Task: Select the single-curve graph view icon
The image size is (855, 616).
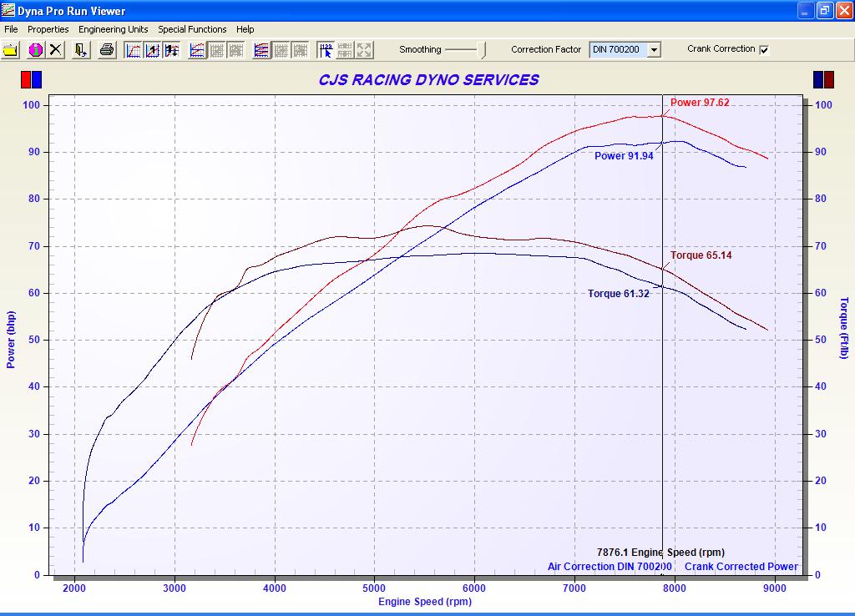Action: click(134, 50)
